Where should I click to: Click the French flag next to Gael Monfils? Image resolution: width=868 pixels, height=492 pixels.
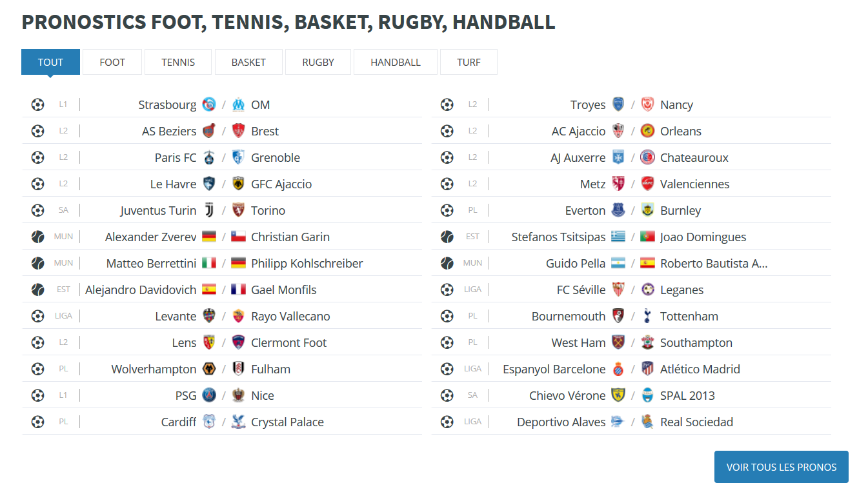(239, 290)
